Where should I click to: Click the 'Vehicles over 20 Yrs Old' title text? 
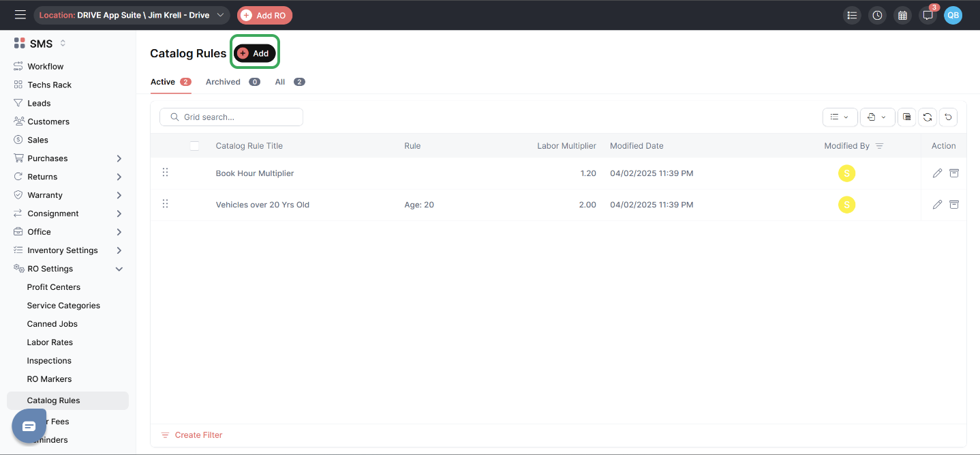coord(262,205)
